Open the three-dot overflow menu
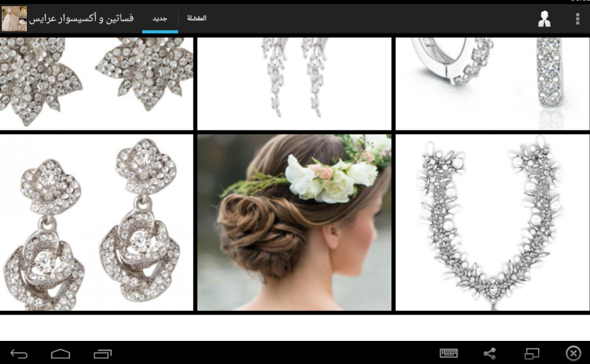The height and width of the screenshot is (364, 590). coord(578,19)
